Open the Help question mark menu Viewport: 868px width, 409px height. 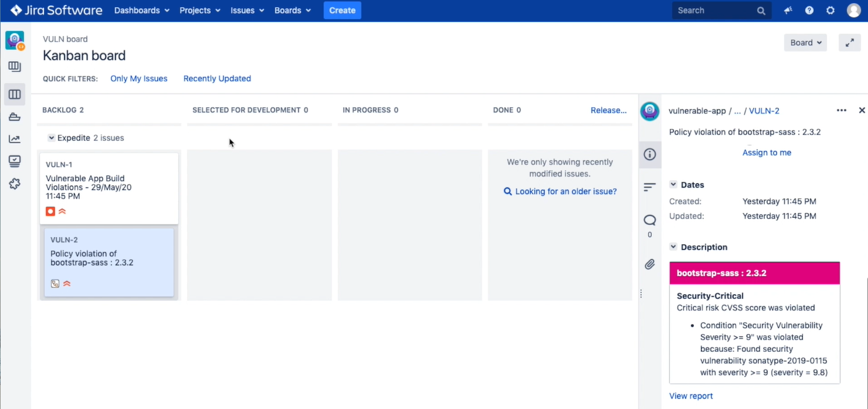809,10
